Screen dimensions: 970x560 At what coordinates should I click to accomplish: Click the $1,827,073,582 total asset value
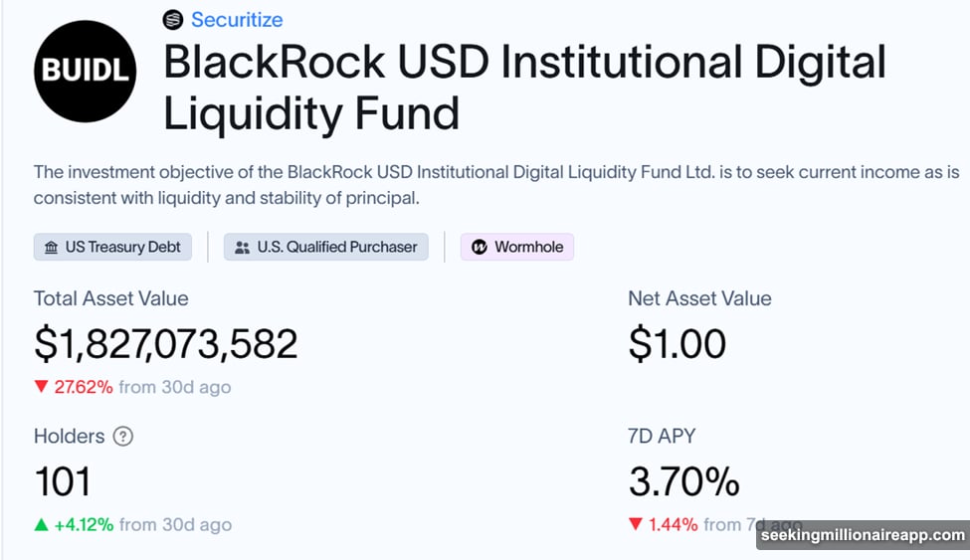coord(165,344)
